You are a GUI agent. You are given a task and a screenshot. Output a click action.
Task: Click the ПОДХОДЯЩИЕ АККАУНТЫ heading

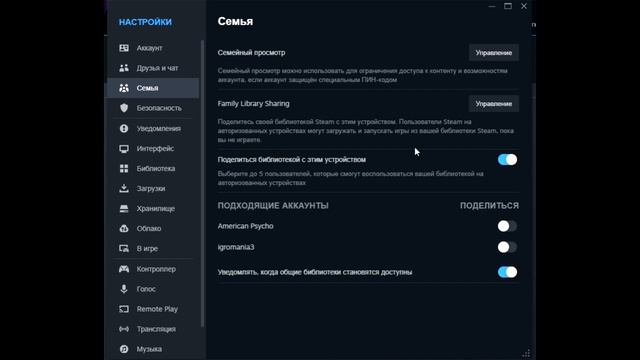[273, 205]
